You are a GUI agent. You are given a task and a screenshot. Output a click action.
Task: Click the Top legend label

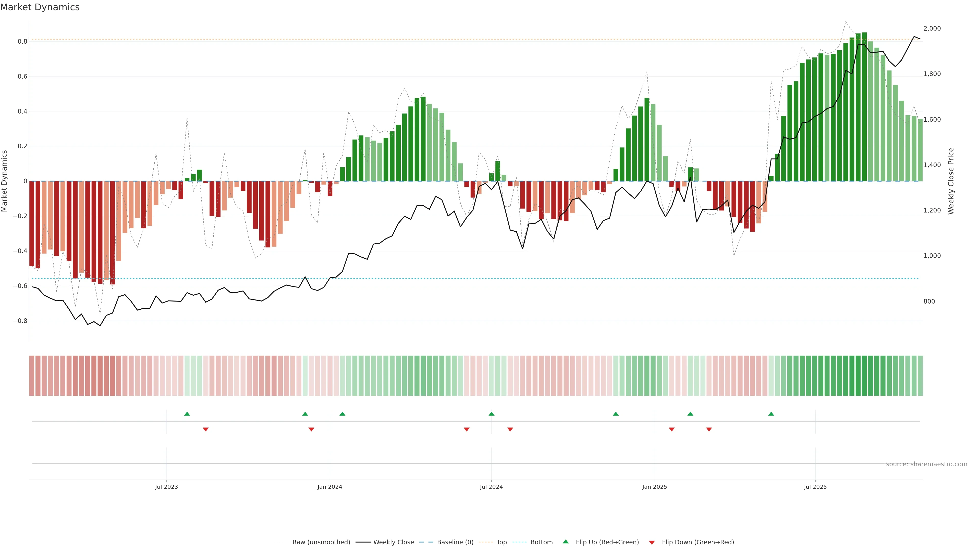(x=501, y=542)
